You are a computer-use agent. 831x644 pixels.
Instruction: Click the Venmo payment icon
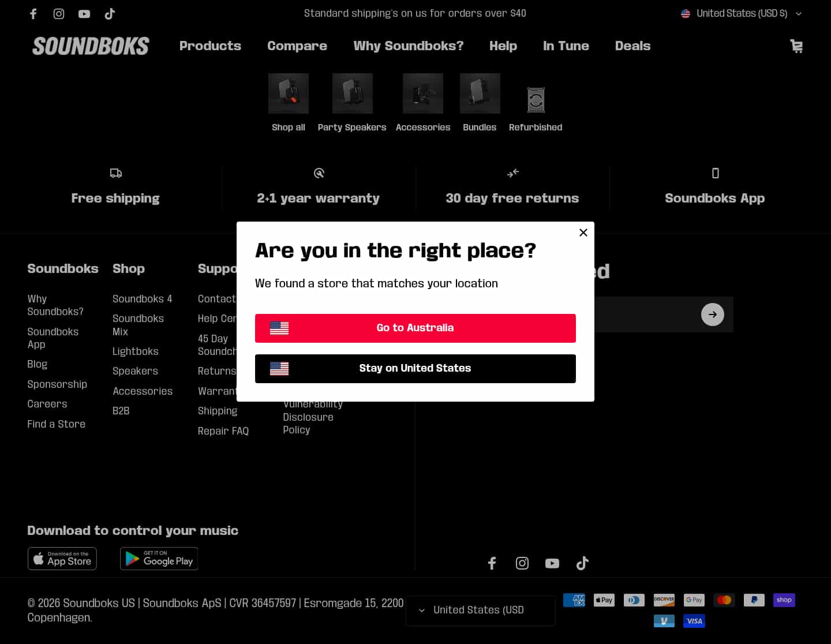click(x=664, y=621)
